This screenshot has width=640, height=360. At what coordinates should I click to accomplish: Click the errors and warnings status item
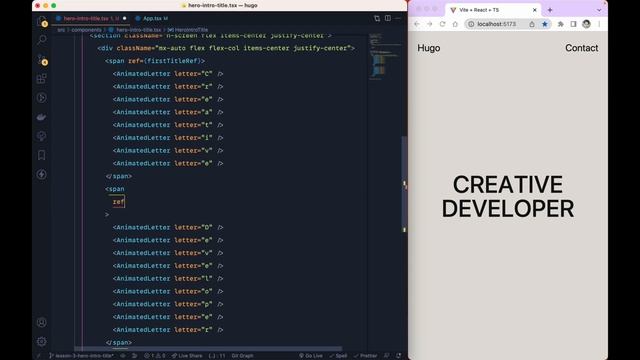(x=155, y=356)
